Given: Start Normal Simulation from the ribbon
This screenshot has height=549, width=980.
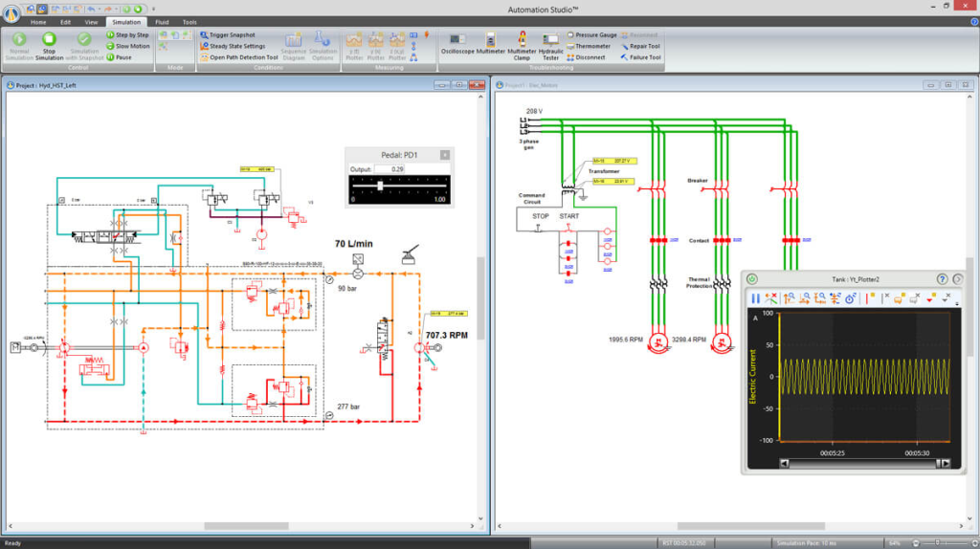Looking at the screenshot, I should tap(19, 46).
